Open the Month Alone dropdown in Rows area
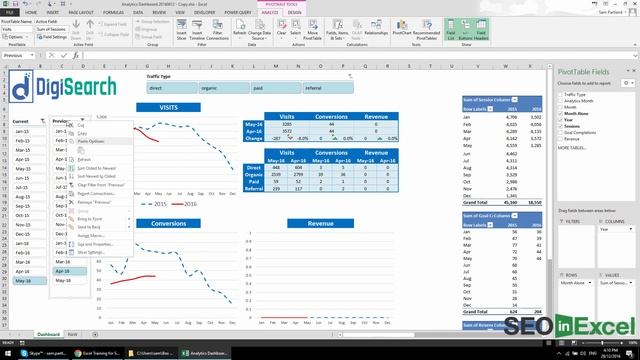 tap(590, 283)
